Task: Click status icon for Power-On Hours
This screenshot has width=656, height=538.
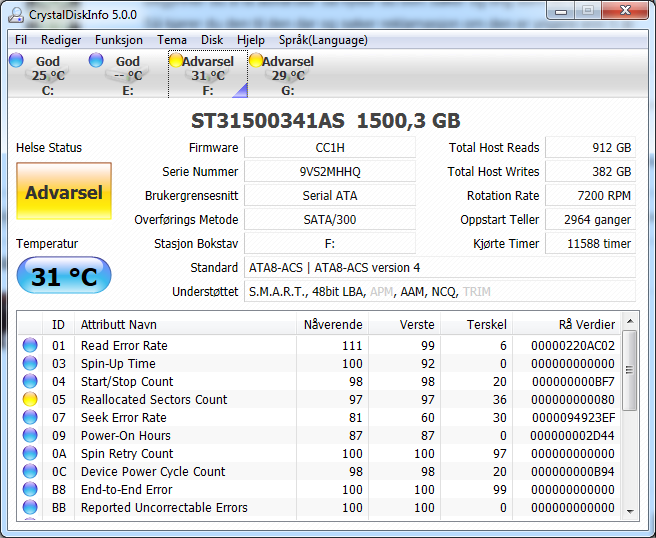Action: pyautogui.click(x=30, y=435)
